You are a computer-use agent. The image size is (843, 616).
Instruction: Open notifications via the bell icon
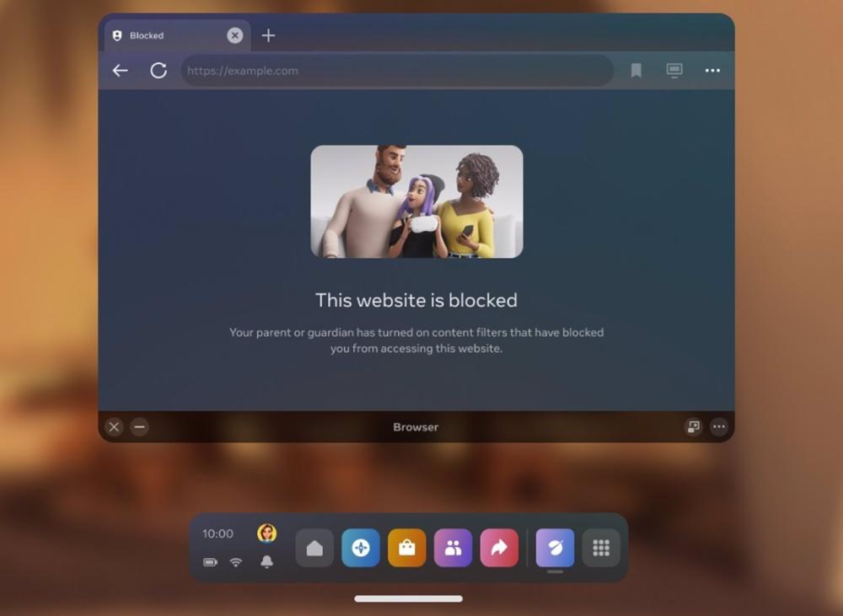click(x=267, y=562)
